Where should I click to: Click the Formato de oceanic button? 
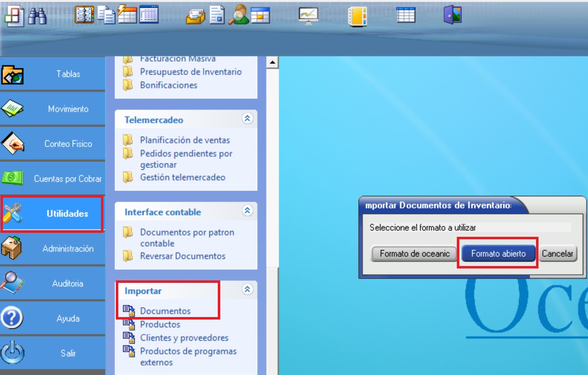(414, 254)
